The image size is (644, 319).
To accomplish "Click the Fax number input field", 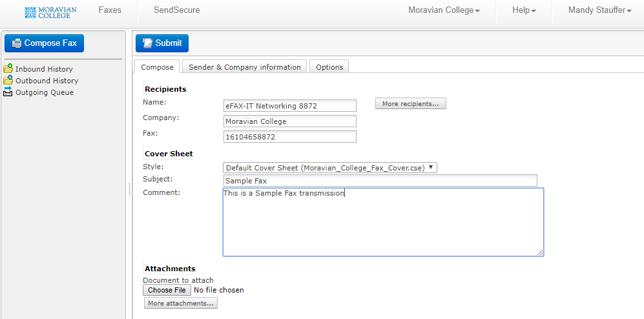I will pos(290,137).
